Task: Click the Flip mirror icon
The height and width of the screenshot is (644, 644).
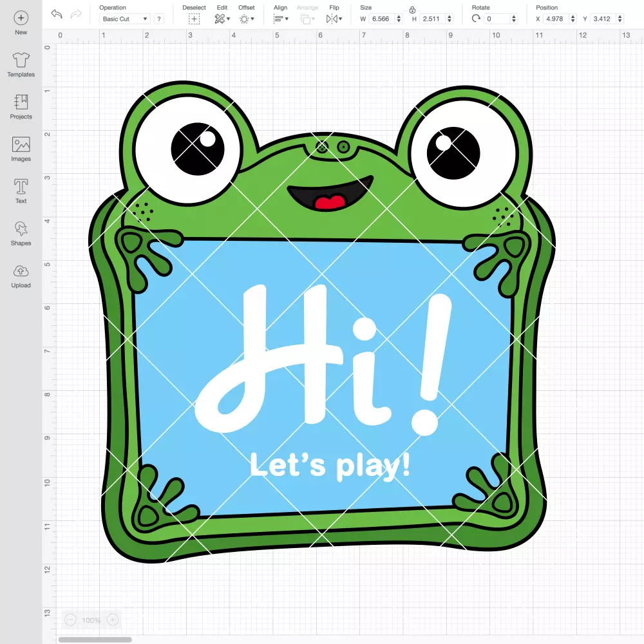Action: tap(332, 19)
